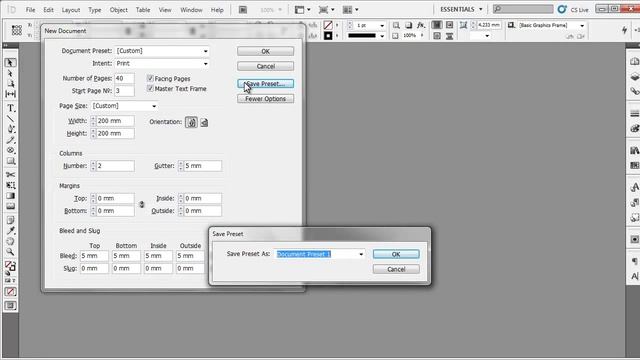Click the Width 200 mm field
The width and height of the screenshot is (640, 360).
(x=115, y=121)
